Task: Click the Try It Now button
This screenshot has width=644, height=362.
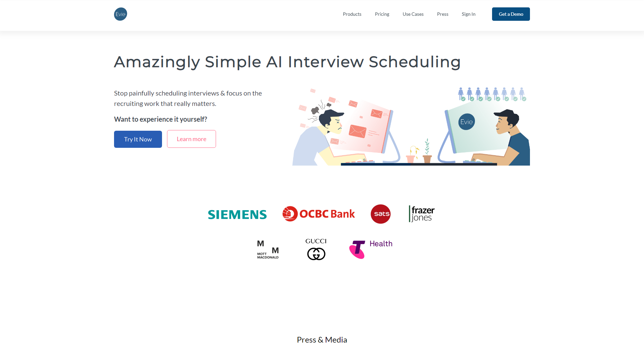Action: (138, 139)
